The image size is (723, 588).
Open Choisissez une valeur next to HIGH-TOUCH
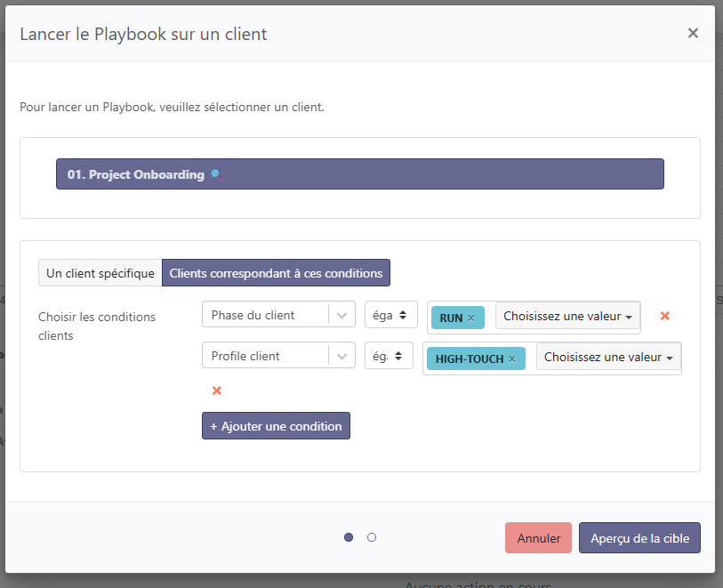click(x=608, y=357)
